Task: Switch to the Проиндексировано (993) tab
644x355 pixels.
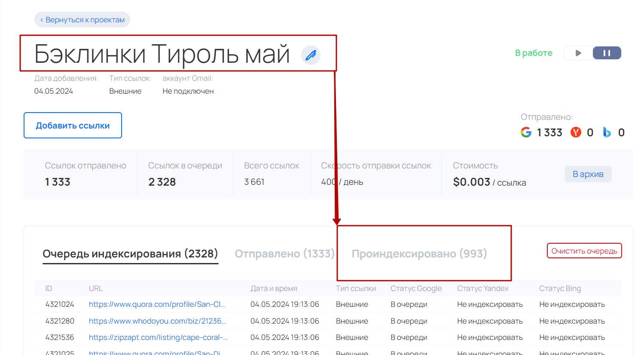Action: pos(419,254)
